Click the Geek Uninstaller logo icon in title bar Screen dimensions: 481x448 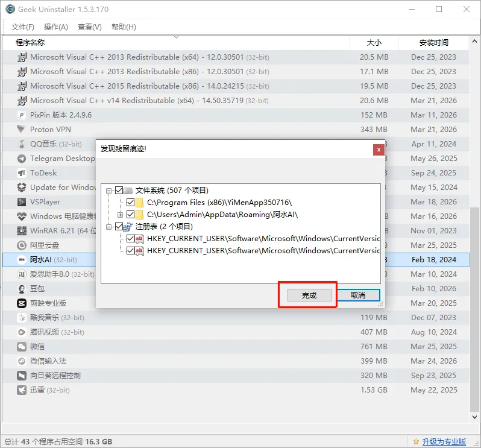point(10,9)
